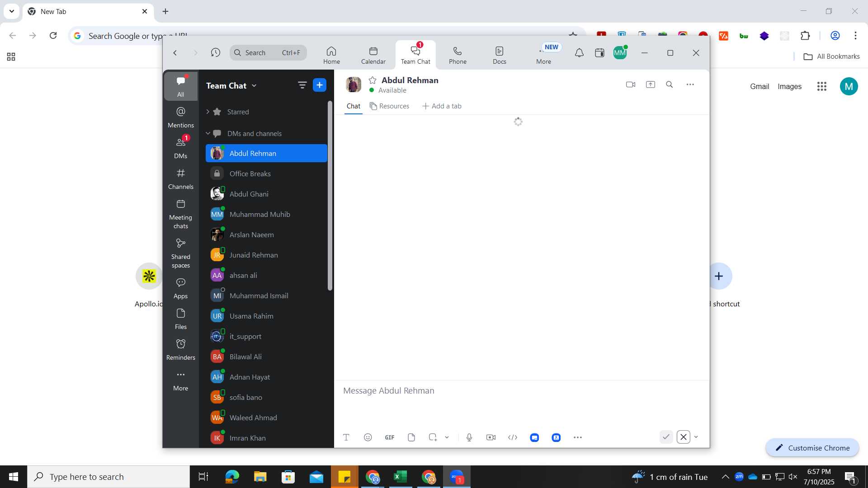The height and width of the screenshot is (488, 868).
Task: Open chat with Waleed Ahmad
Action: pos(266,418)
